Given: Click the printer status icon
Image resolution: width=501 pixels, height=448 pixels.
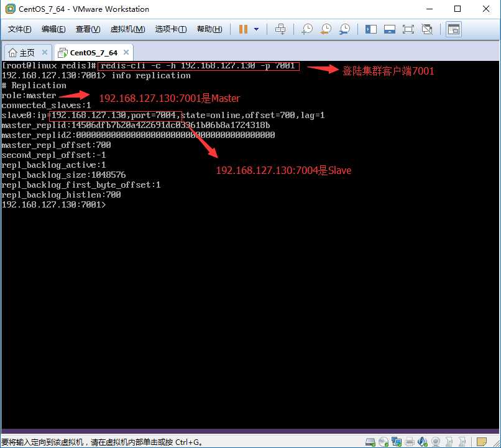Looking at the screenshot, I should (x=410, y=442).
